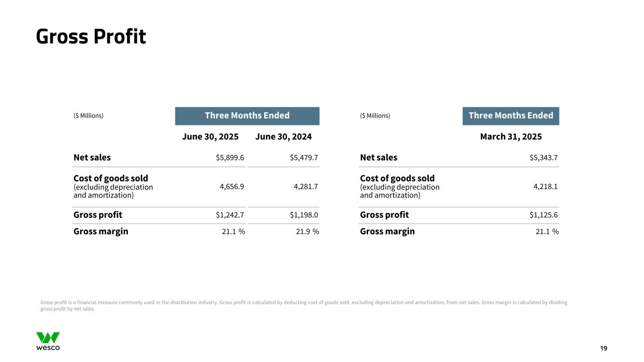This screenshot has height=362, width=644.
Task: Click the June 30, 2024 column heading
Action: coord(283,137)
